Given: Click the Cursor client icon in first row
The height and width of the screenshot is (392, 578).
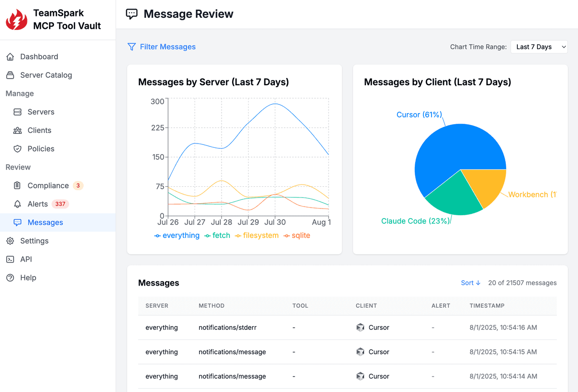Looking at the screenshot, I should (360, 327).
